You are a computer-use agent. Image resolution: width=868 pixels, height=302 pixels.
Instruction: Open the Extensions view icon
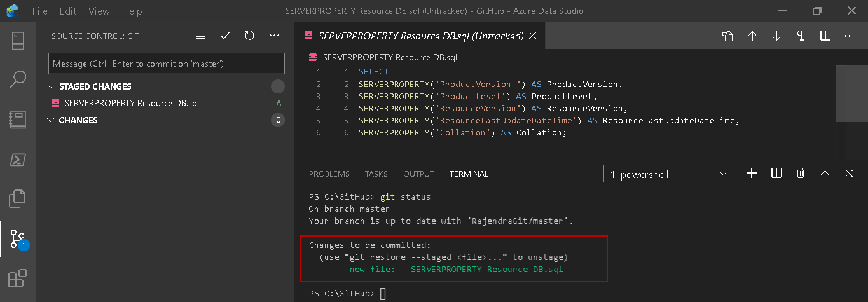click(x=18, y=278)
